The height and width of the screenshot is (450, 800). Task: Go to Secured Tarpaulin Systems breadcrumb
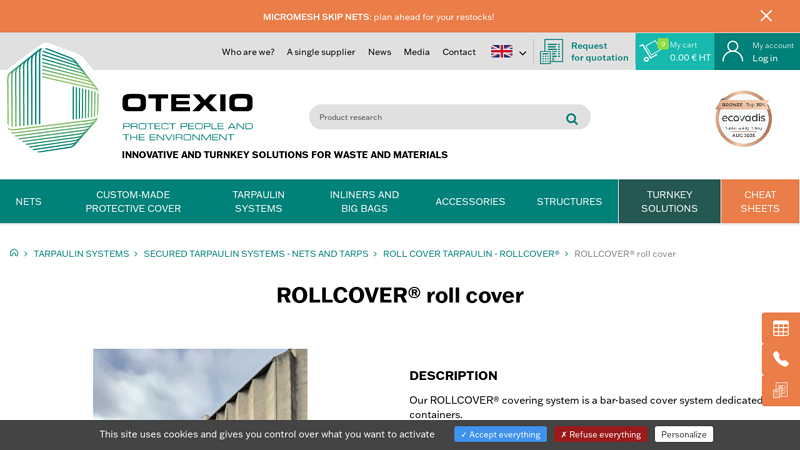point(256,254)
